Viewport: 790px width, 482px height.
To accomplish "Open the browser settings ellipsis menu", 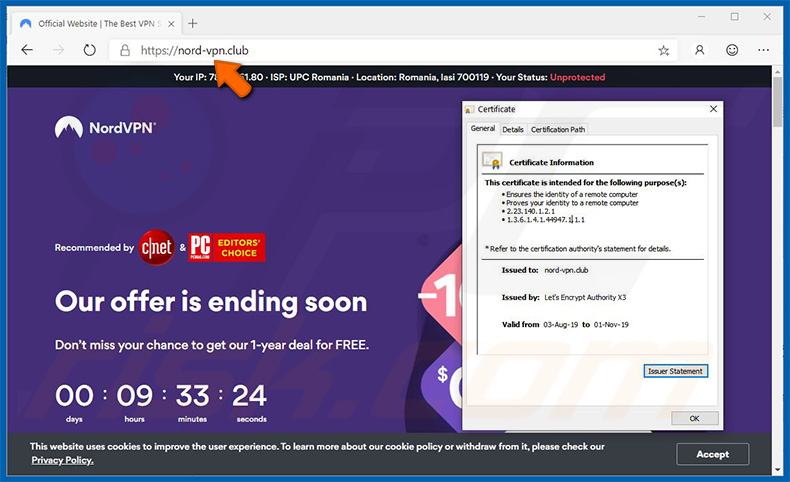I will pyautogui.click(x=765, y=50).
